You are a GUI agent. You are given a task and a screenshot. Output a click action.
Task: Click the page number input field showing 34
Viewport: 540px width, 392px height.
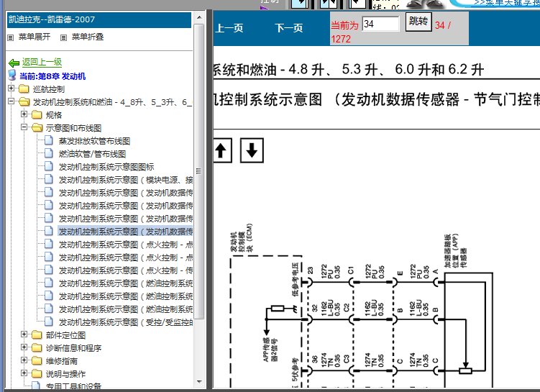[380, 24]
